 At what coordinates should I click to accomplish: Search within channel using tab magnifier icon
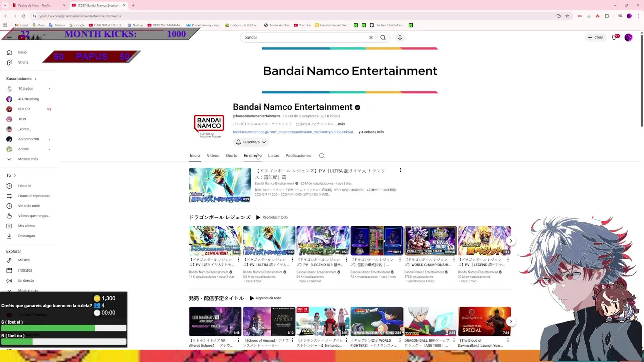(322, 156)
